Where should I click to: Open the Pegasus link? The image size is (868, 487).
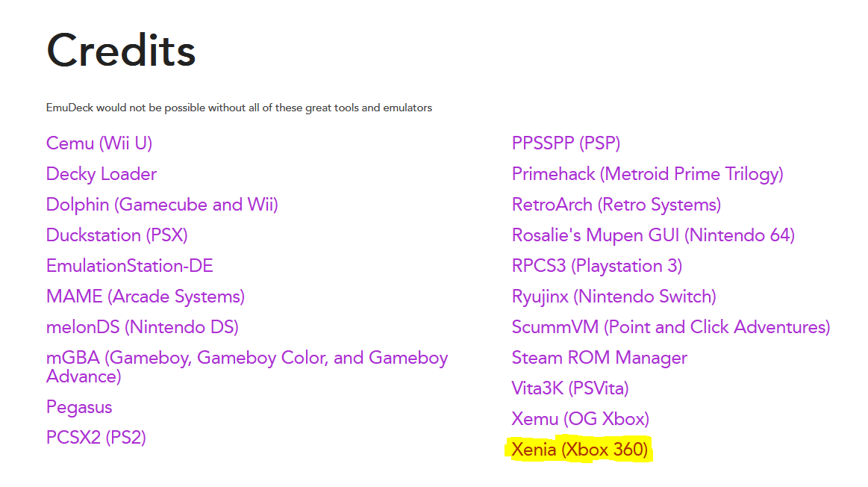coord(79,407)
